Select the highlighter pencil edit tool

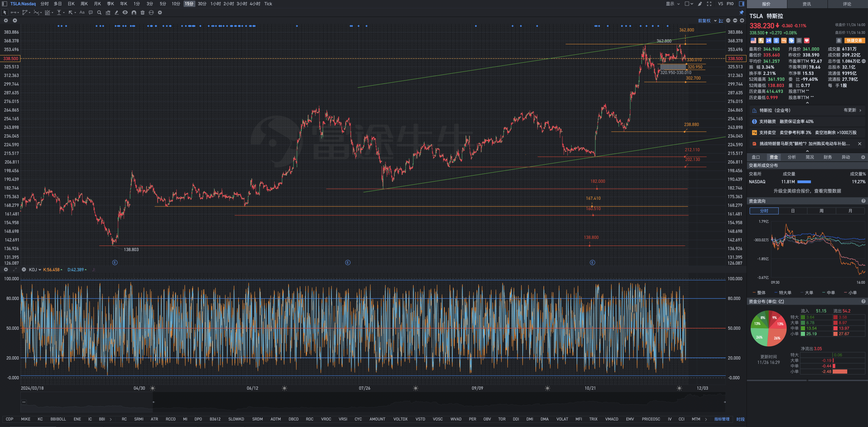117,12
